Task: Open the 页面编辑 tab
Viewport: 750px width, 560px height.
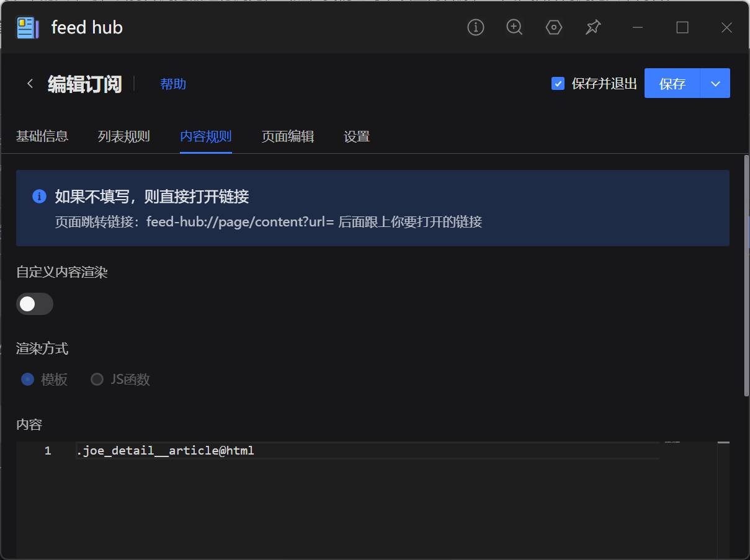Action: click(288, 136)
